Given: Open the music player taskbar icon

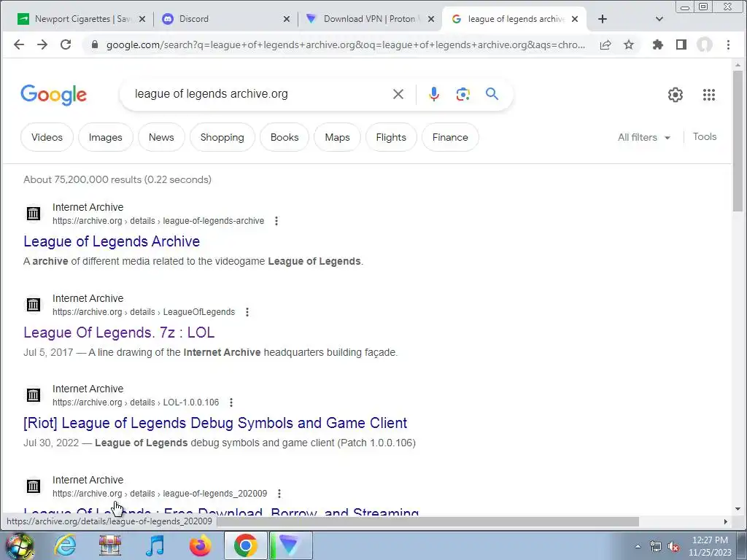Looking at the screenshot, I should (155, 545).
